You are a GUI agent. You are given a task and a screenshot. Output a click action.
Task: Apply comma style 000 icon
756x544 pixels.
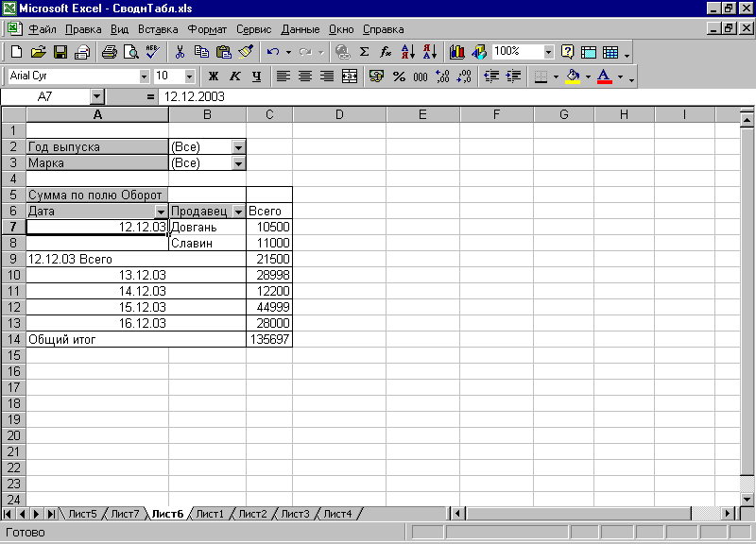421,76
